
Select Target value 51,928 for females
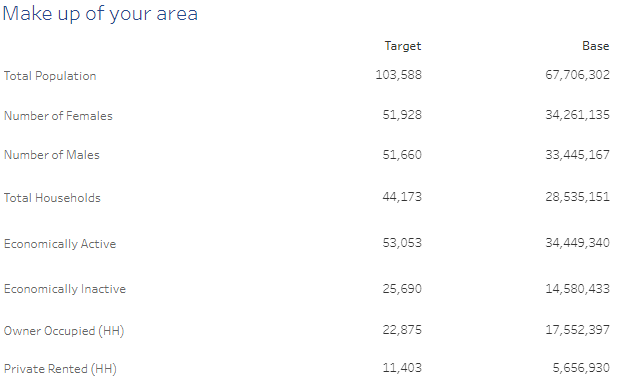click(x=402, y=115)
